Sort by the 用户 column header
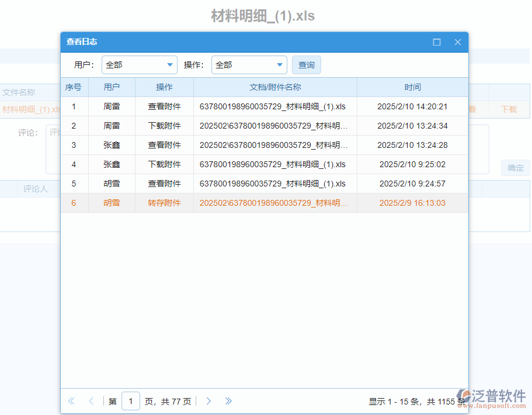The image size is (532, 415). [x=112, y=87]
